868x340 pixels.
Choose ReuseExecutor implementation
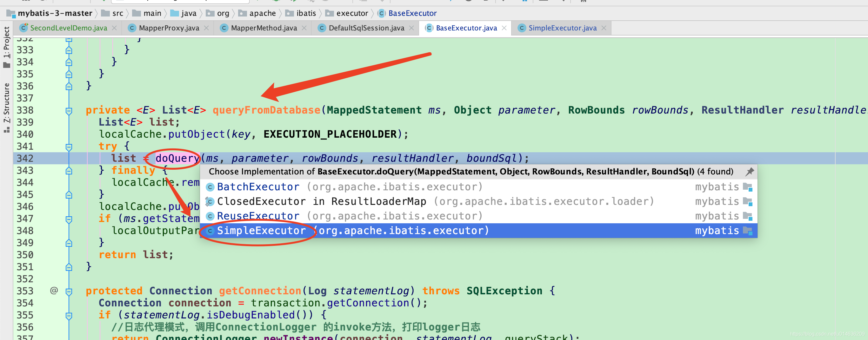click(x=478, y=216)
